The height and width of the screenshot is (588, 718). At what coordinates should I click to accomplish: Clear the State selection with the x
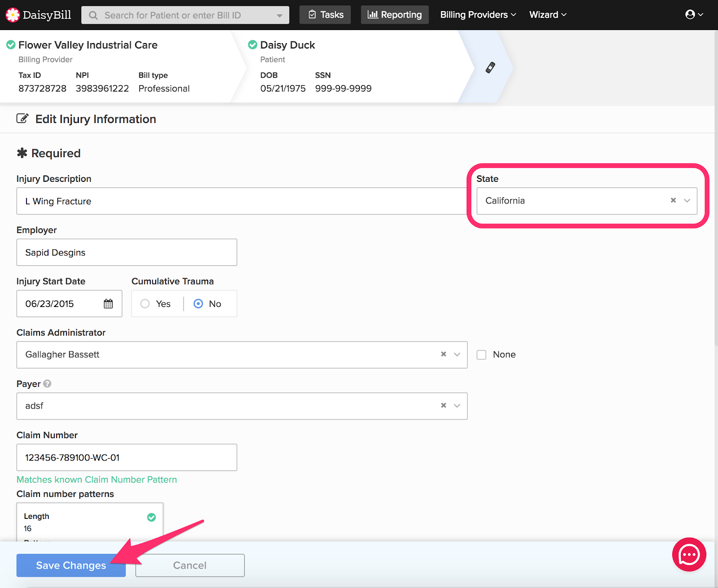pyautogui.click(x=673, y=200)
